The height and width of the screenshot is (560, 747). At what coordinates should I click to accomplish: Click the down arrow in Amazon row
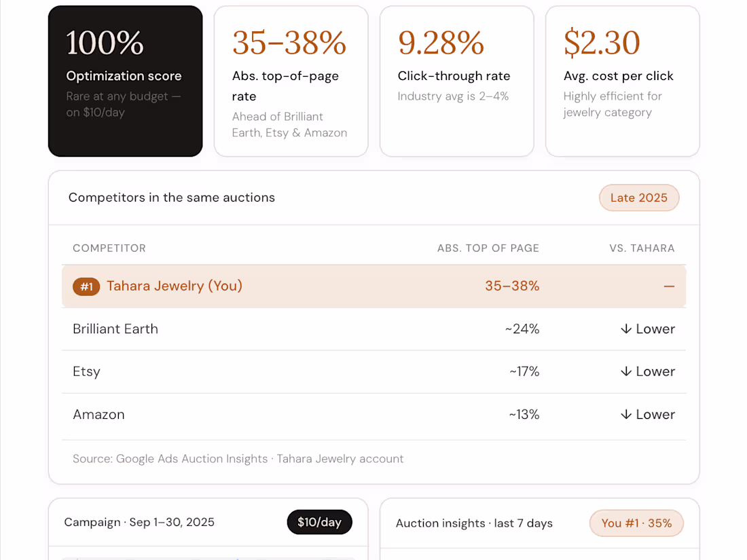pos(626,414)
